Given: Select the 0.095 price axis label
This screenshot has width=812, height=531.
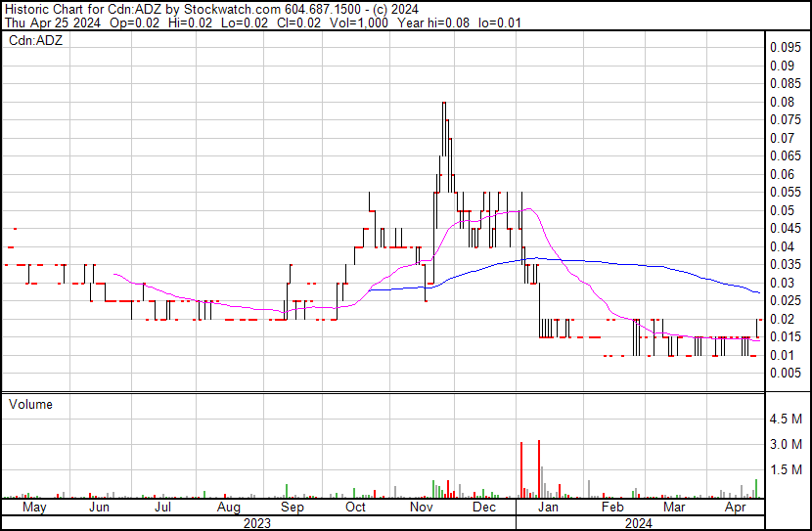Looking at the screenshot, I should [786, 48].
